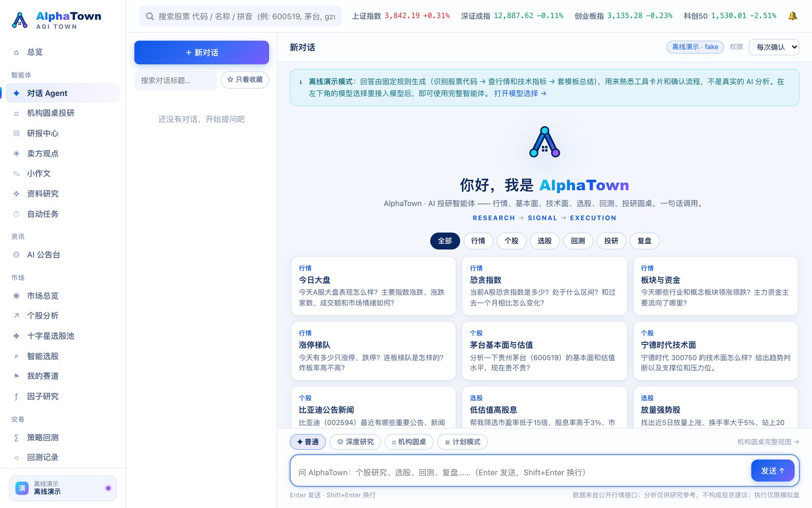Select the 普通 chat mode
Screen dimensions: 812x508
coord(308,442)
